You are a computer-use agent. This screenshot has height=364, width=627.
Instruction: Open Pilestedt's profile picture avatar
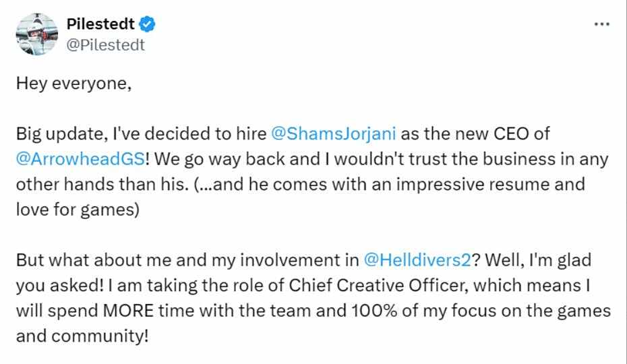tap(37, 34)
